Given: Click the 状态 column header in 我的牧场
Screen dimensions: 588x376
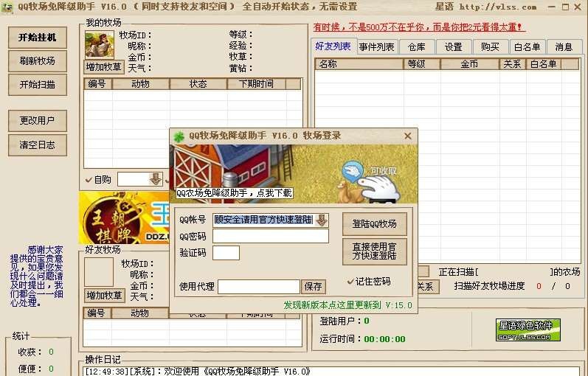Looking at the screenshot, I should 198,83.
